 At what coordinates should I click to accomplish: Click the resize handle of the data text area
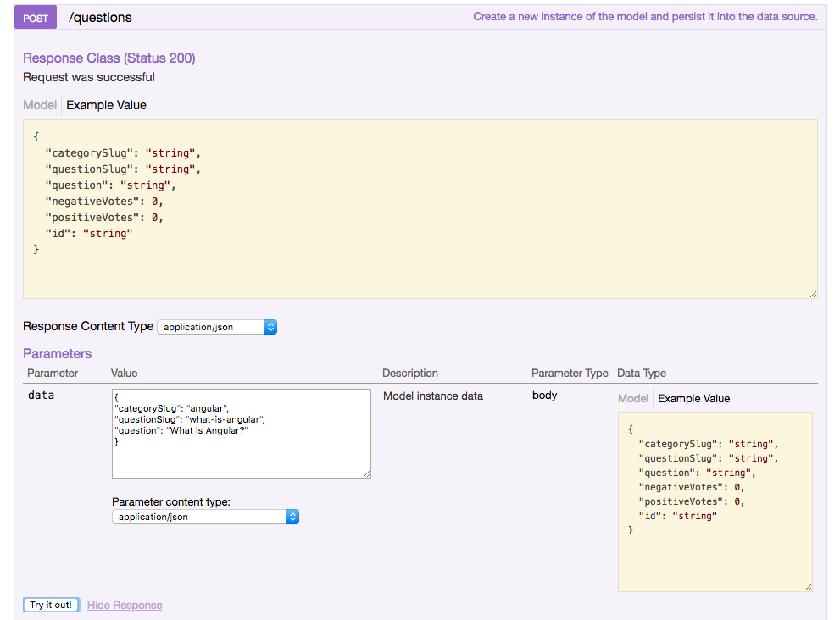[366, 473]
